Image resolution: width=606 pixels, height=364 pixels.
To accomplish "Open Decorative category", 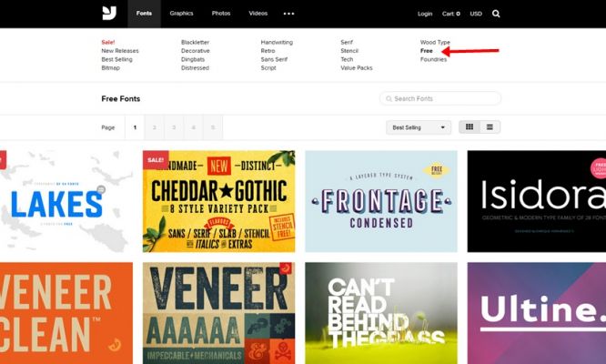I will tap(195, 51).
